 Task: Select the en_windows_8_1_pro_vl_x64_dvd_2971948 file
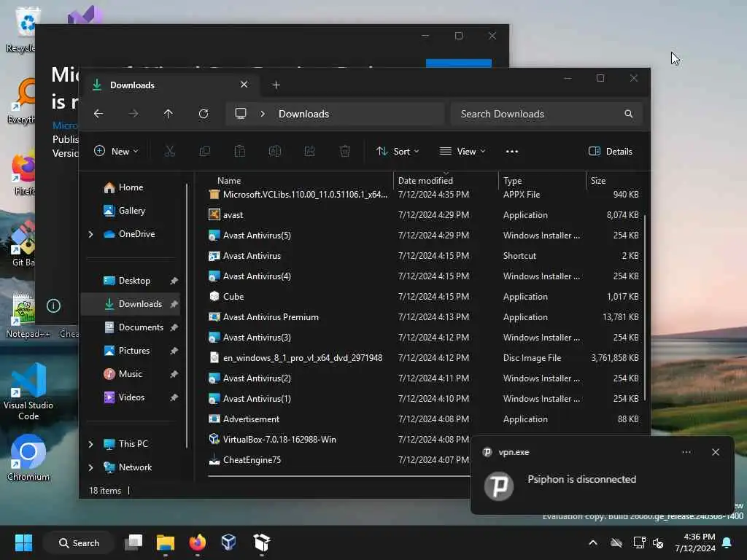[303, 357]
